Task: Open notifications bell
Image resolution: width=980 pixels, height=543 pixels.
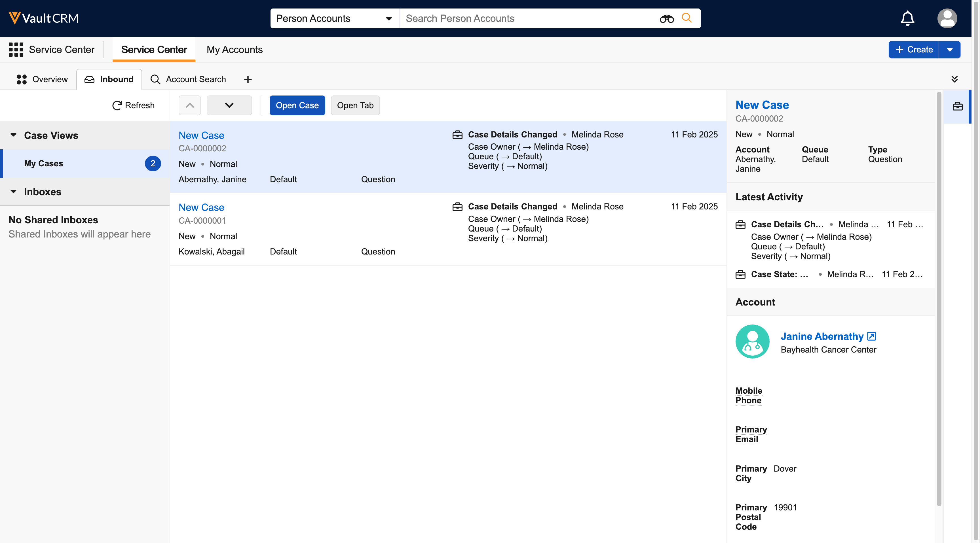Action: 907,18
